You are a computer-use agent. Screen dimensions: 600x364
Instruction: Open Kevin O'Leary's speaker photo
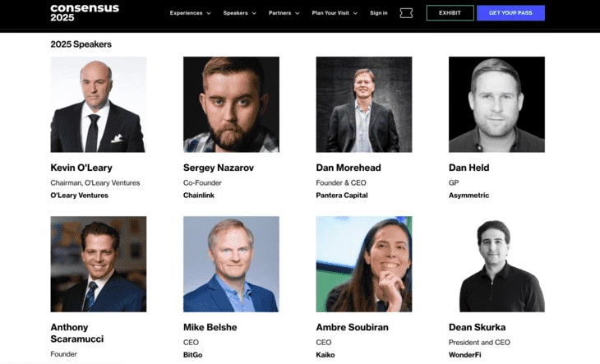99,104
